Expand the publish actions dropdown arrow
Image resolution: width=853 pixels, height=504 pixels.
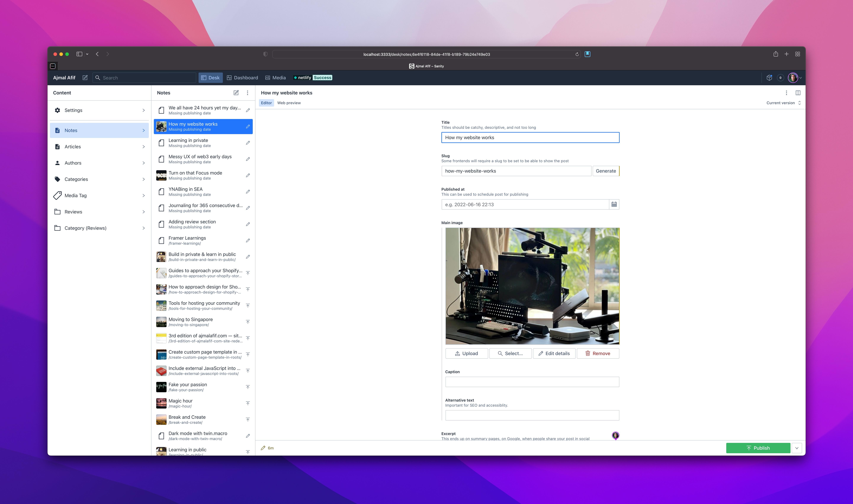click(x=797, y=448)
